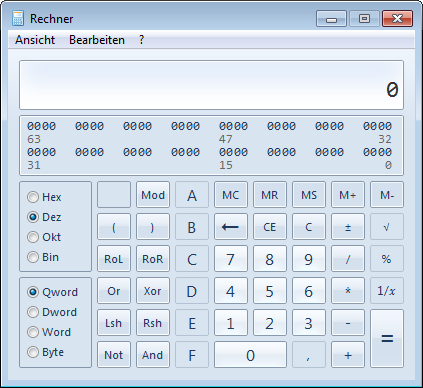This screenshot has height=388, width=423.
Task: Store value with MS
Action: 309,195
